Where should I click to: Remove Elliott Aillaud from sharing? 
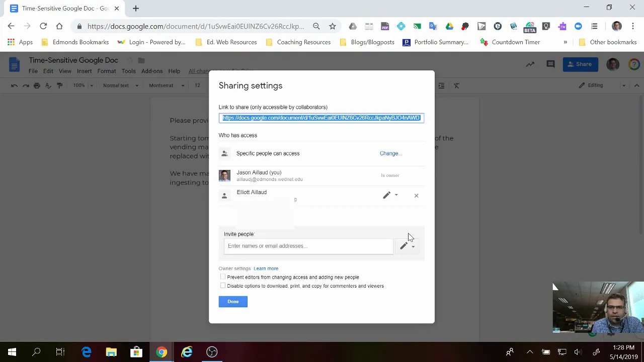(x=416, y=196)
